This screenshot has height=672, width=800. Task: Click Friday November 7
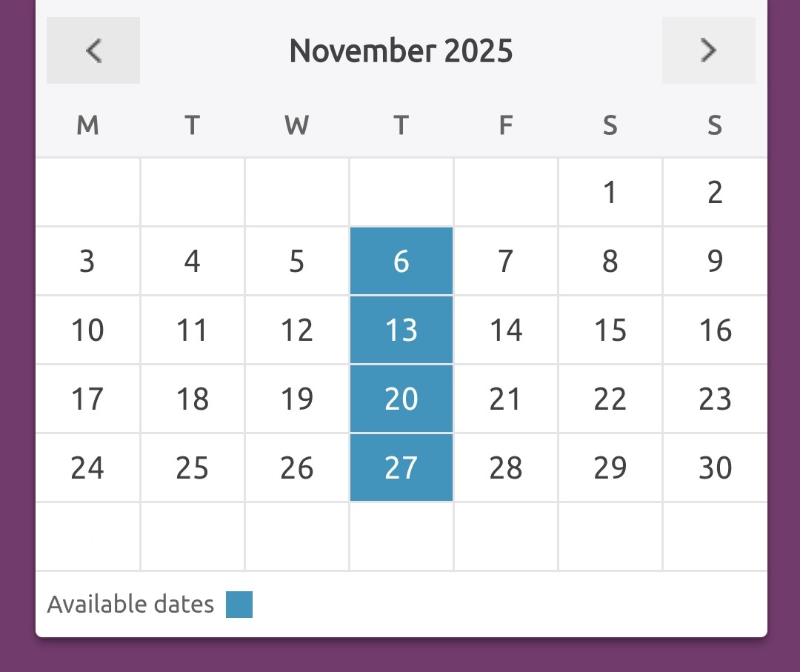pos(505,262)
